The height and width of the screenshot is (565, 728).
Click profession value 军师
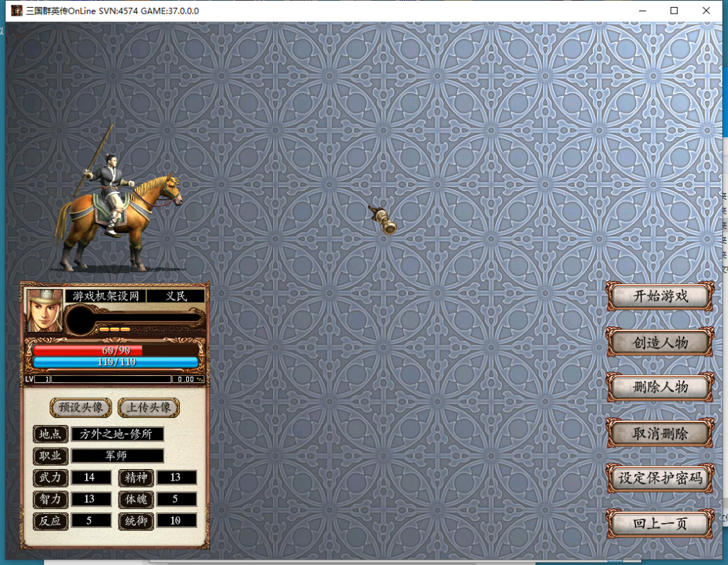pyautogui.click(x=117, y=456)
